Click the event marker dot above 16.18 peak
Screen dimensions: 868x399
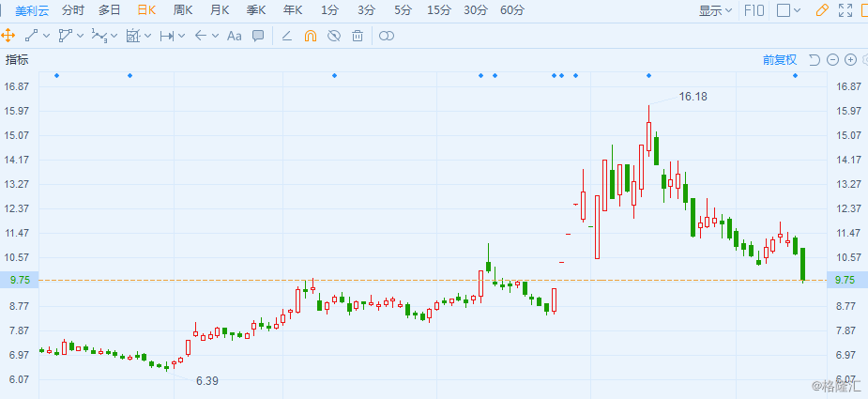648,75
